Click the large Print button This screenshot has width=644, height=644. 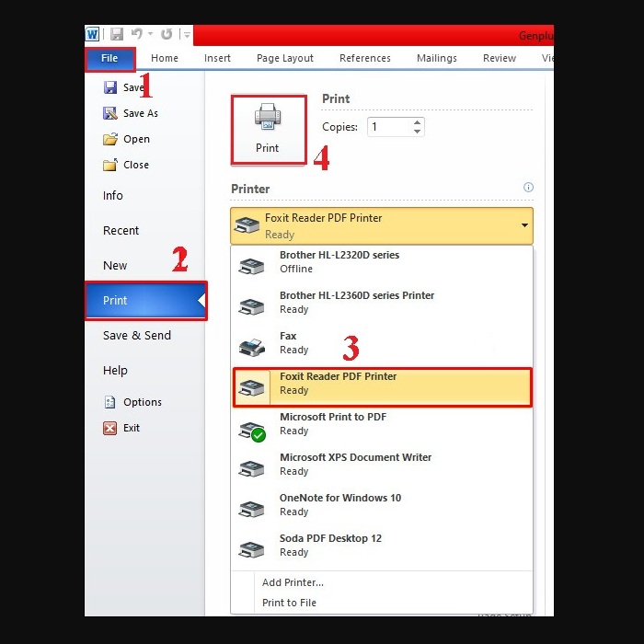coord(269,130)
